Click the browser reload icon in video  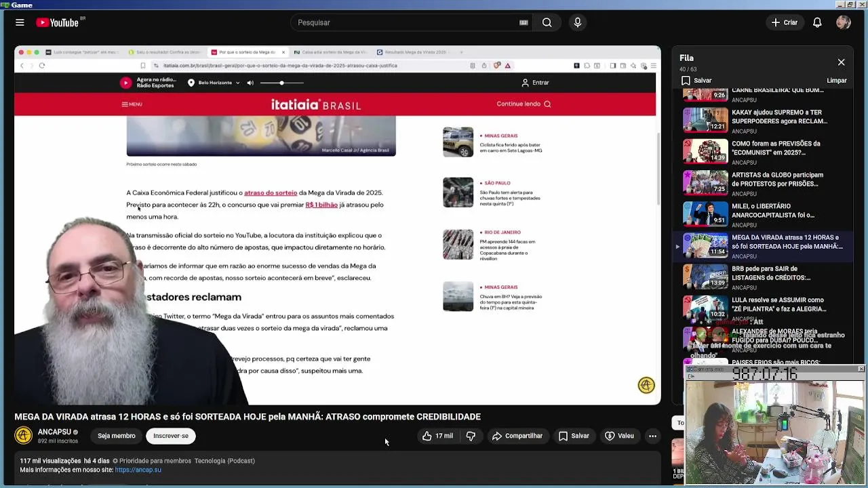pos(42,66)
